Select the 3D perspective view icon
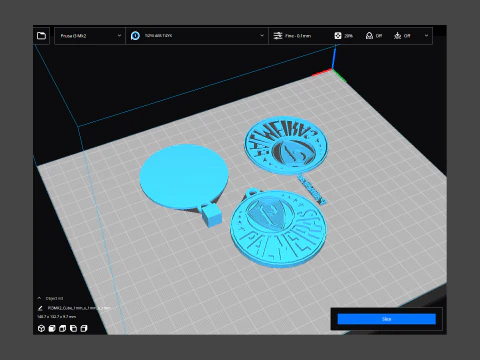The height and width of the screenshot is (360, 480). tap(41, 329)
